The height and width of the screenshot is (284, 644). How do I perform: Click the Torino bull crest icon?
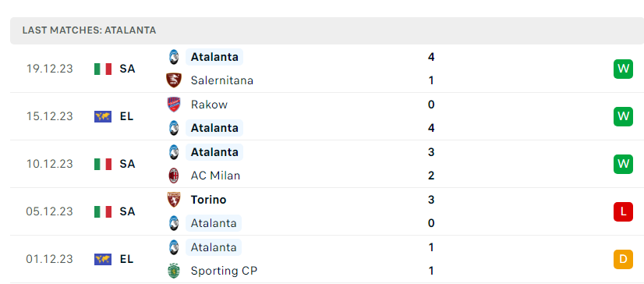coord(174,200)
